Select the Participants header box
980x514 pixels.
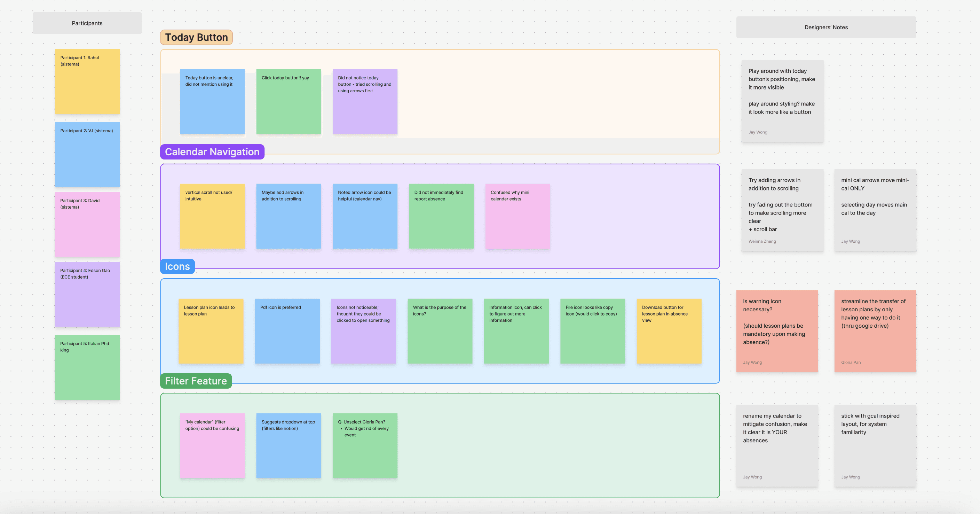click(87, 23)
